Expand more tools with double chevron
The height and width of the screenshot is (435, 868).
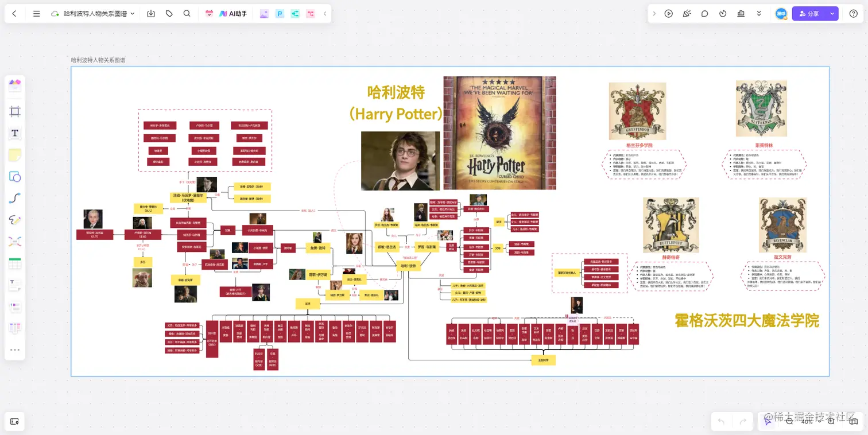tap(759, 14)
